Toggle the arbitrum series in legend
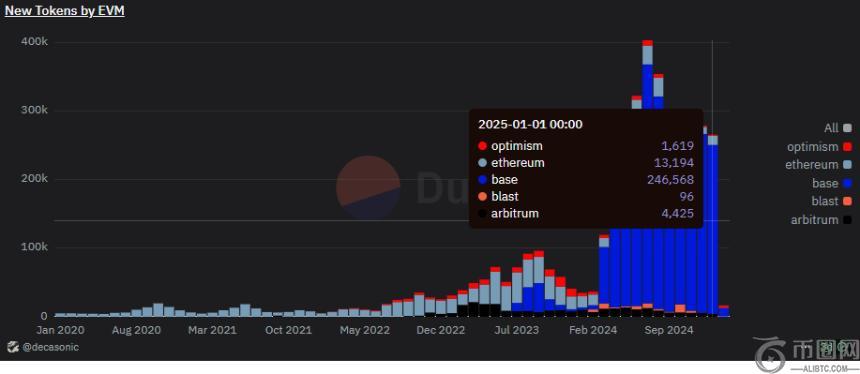The width and height of the screenshot is (860, 374). coord(821,220)
